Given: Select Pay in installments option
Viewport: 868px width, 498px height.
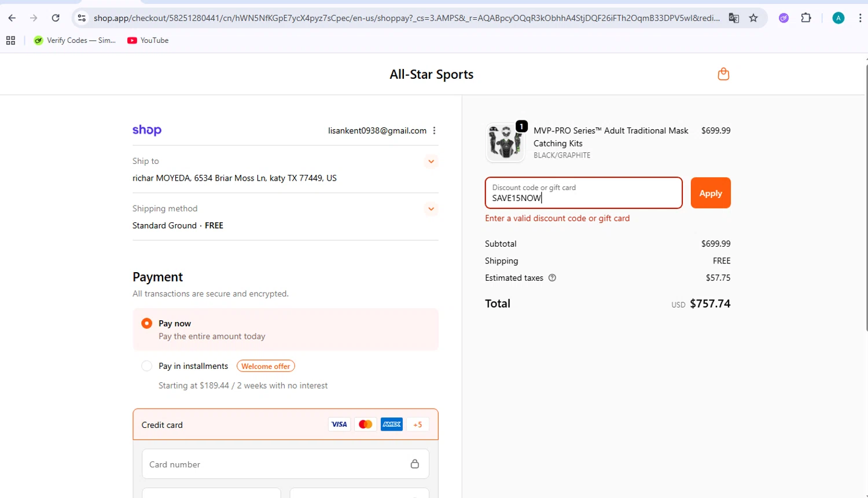Looking at the screenshot, I should (x=147, y=366).
